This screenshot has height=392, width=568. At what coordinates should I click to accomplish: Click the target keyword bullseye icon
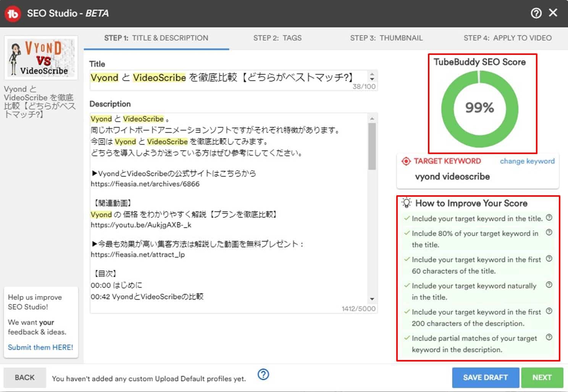406,161
